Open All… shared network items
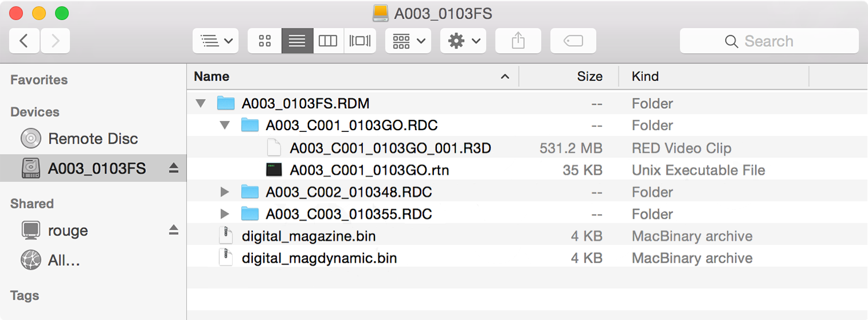 tap(64, 260)
